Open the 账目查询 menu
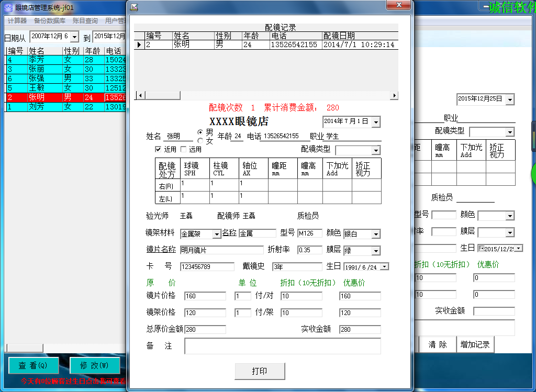This screenshot has height=392, width=536. tap(85, 21)
